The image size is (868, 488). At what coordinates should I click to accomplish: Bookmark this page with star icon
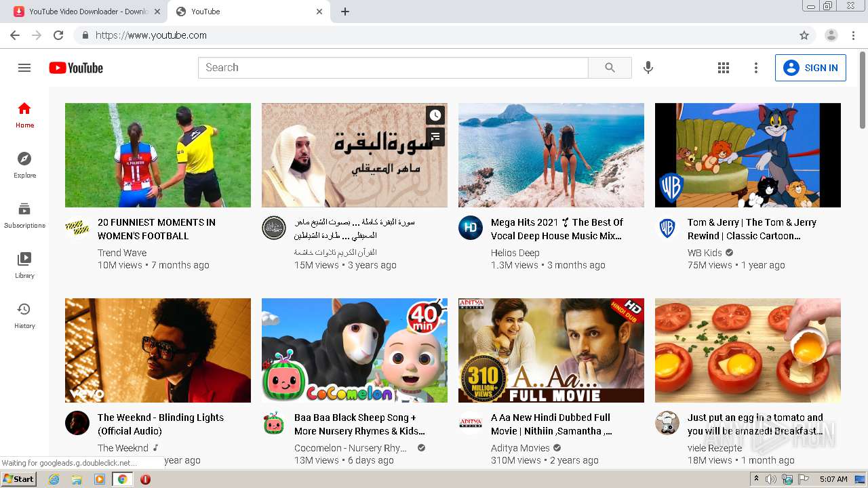tap(804, 35)
